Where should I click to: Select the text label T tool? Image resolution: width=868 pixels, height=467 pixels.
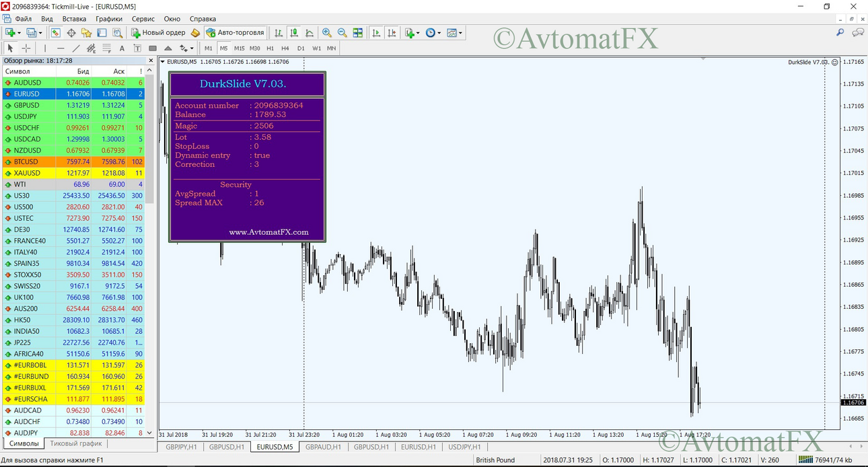click(137, 48)
